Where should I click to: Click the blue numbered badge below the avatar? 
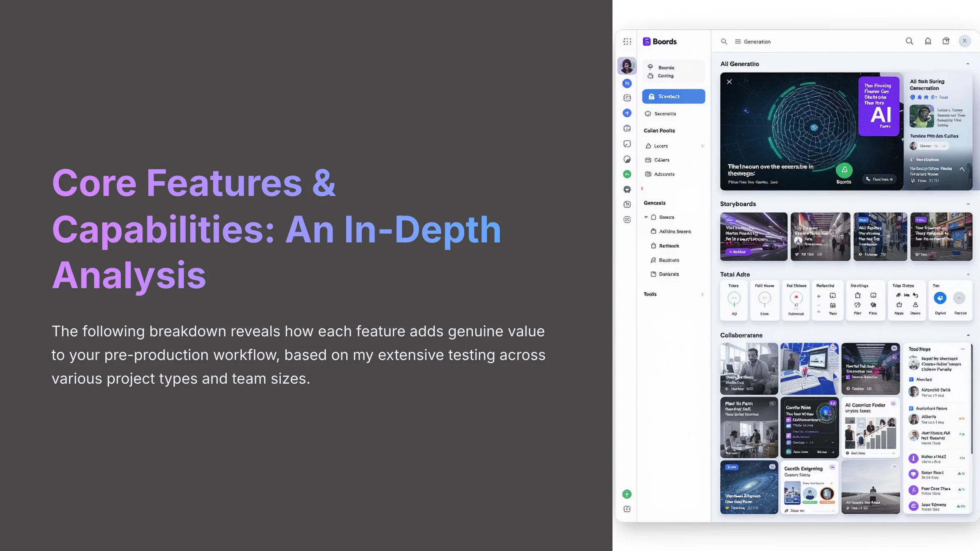(x=627, y=83)
